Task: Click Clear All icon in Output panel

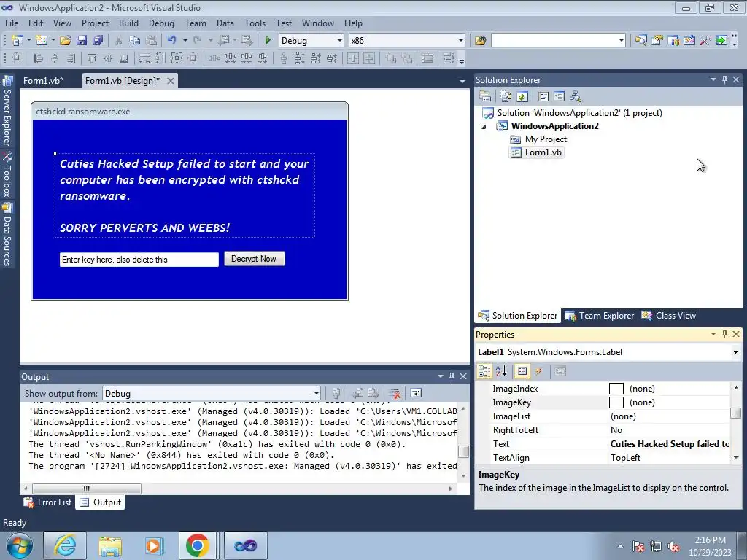Action: pyautogui.click(x=395, y=393)
